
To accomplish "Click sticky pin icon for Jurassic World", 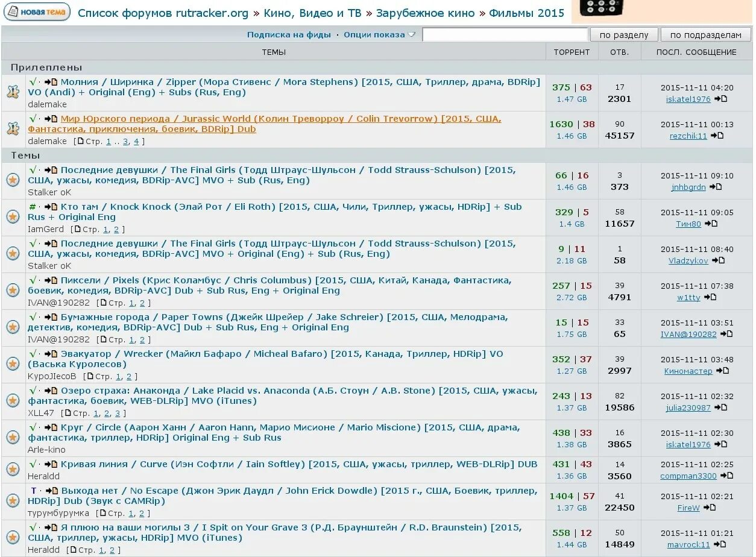I will click(13, 128).
